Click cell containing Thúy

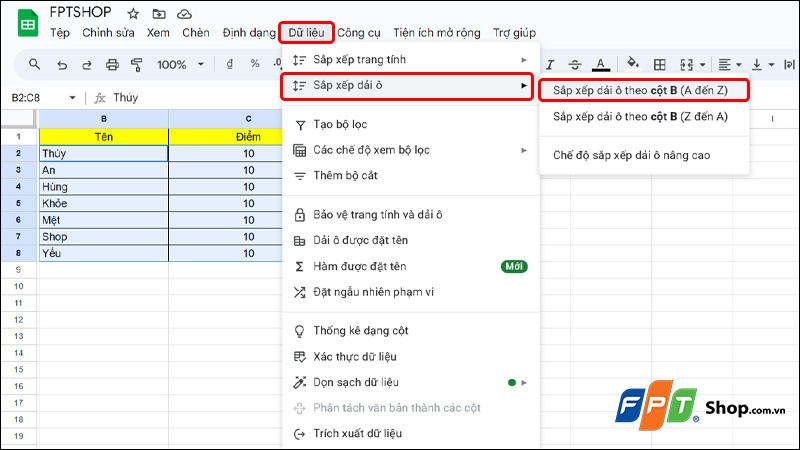(x=104, y=154)
